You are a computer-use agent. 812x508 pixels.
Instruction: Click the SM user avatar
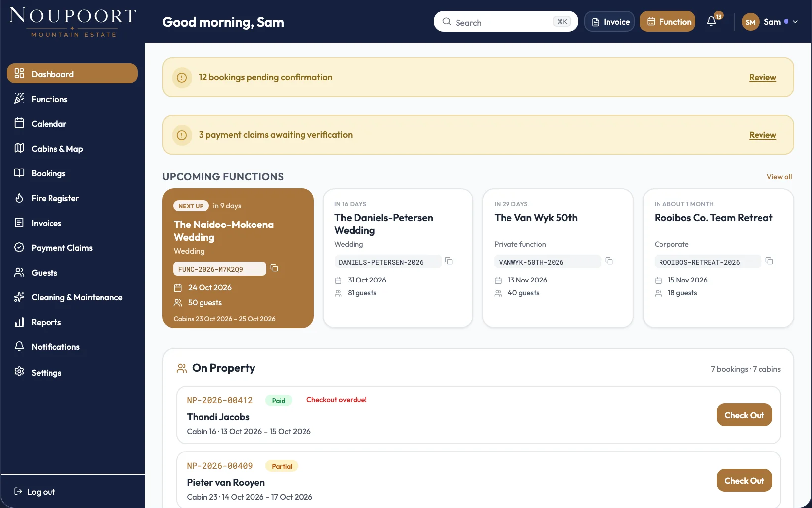pos(750,22)
